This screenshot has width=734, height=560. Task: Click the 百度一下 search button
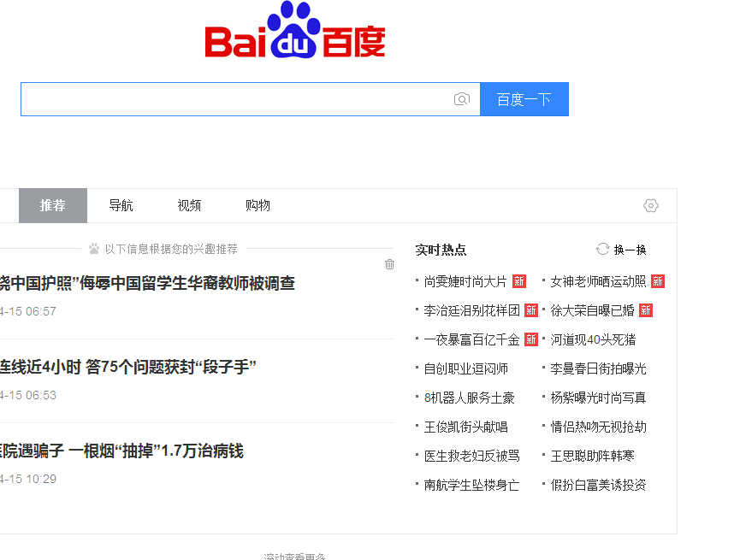(524, 99)
